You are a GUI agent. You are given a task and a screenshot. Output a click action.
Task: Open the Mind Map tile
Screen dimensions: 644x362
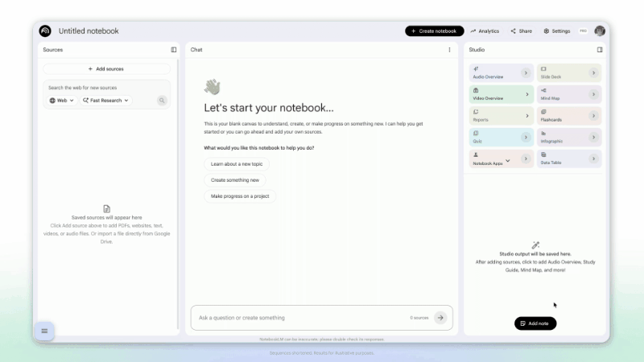click(x=569, y=94)
